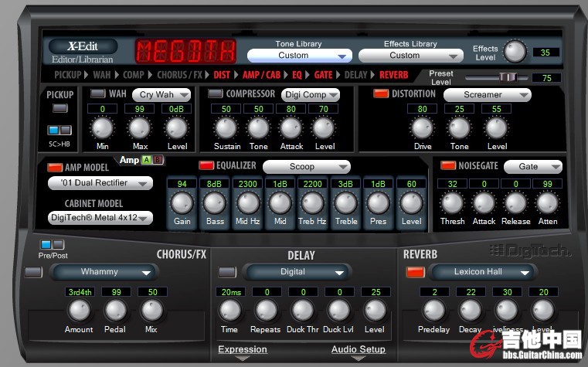
Task: Click the Reverb Decay knob
Action: [x=471, y=311]
